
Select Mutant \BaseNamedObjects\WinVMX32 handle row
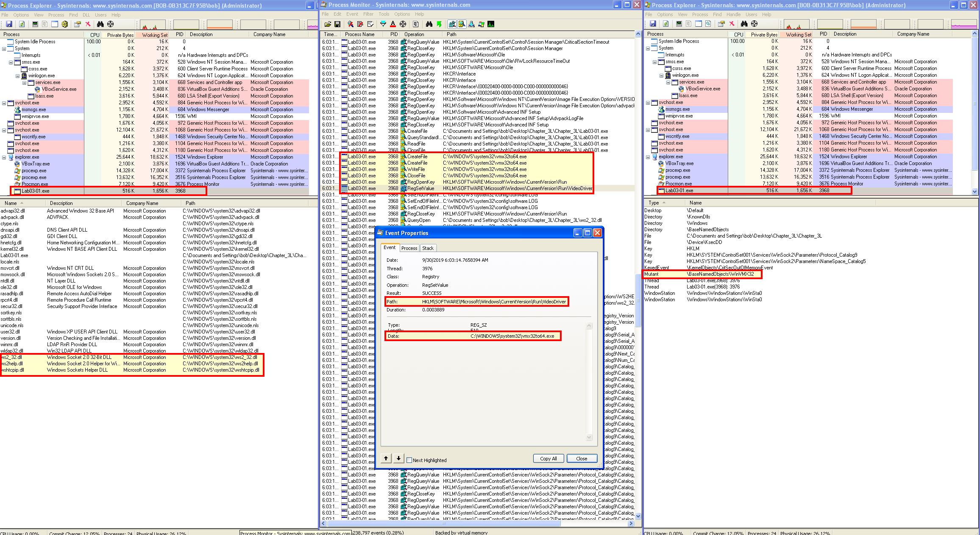coord(702,274)
